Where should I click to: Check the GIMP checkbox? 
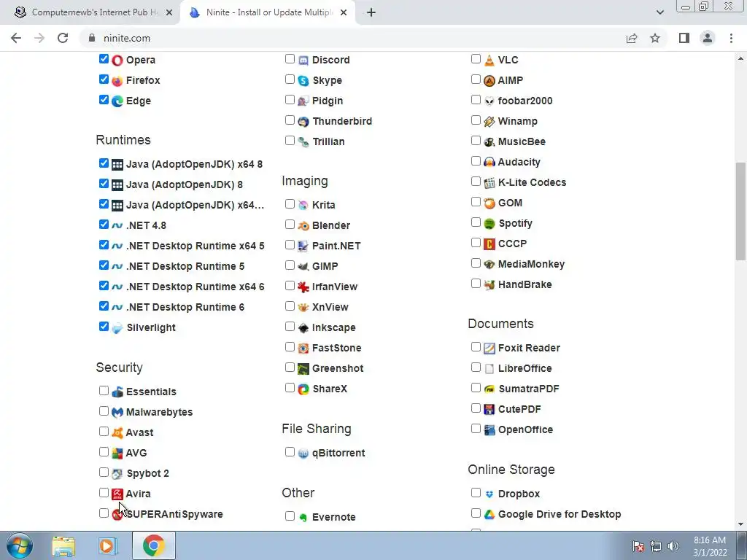click(x=290, y=265)
